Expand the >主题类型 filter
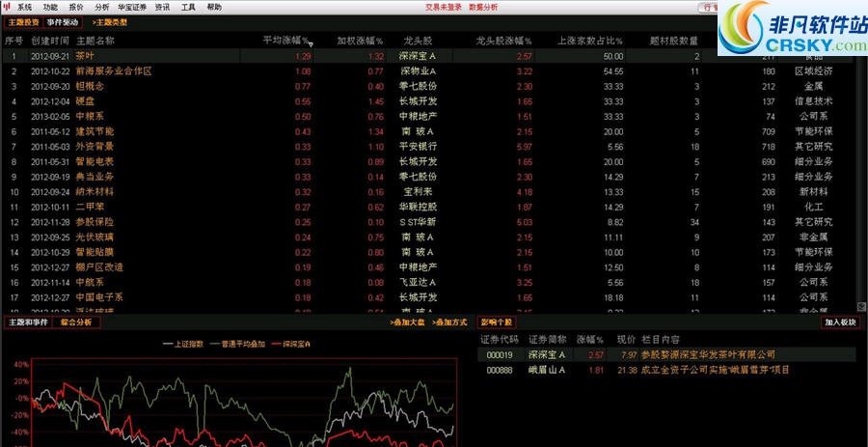The image size is (868, 447). (x=110, y=21)
